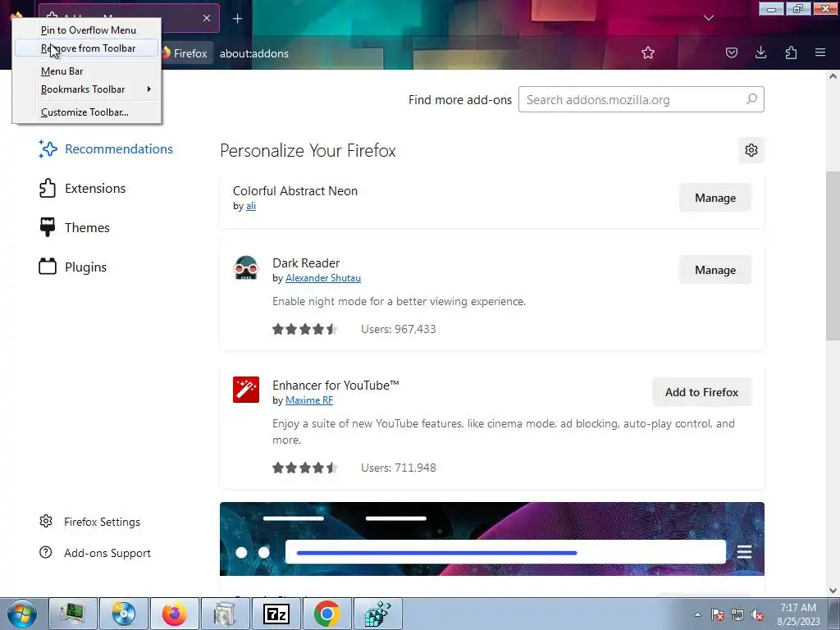Open the Windows Start button

21,614
